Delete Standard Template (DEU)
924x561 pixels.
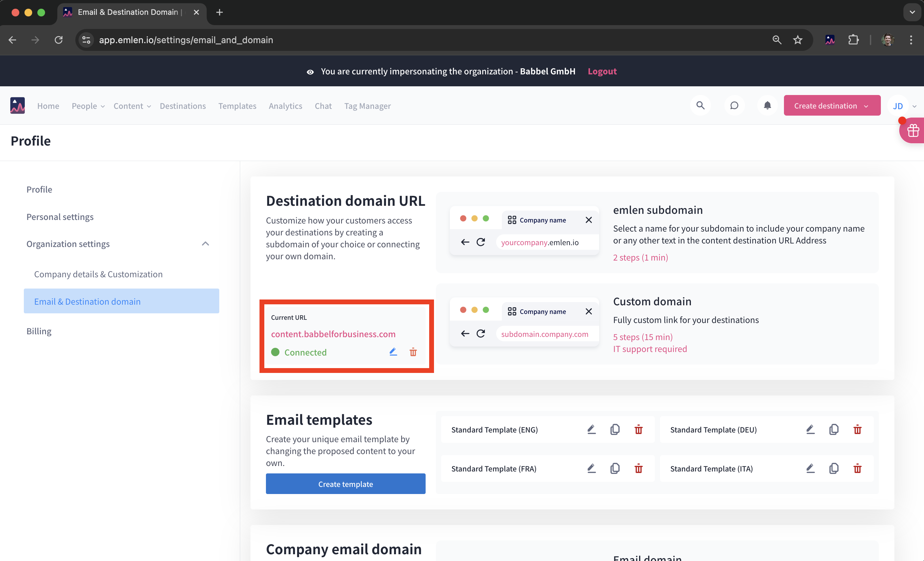point(857,429)
